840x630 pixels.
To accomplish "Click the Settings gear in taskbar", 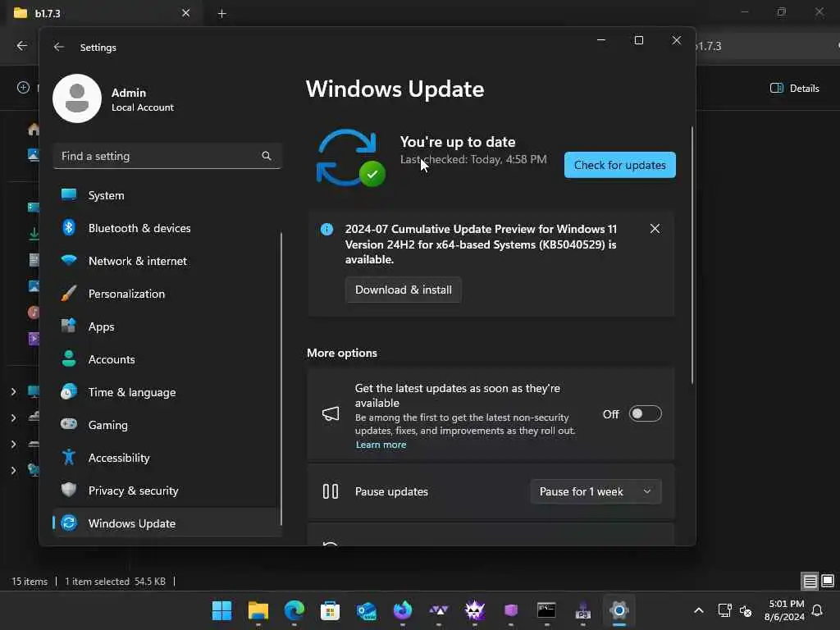I will pyautogui.click(x=619, y=610).
